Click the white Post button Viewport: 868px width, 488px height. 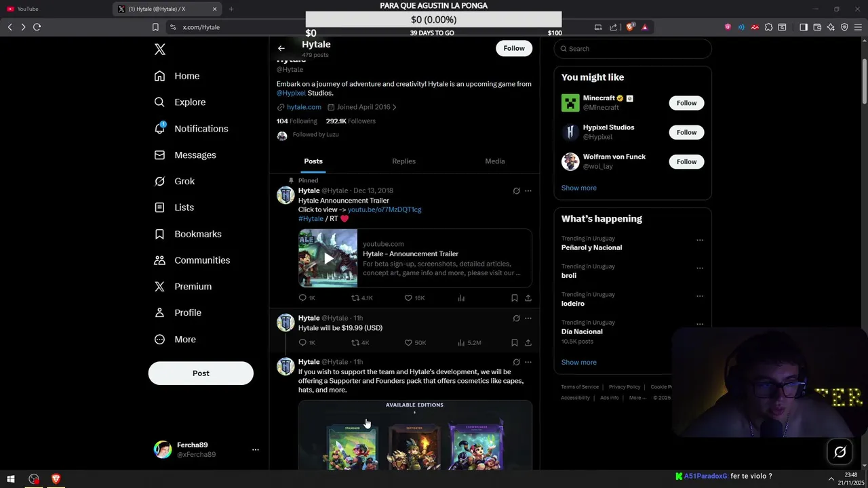(x=201, y=373)
